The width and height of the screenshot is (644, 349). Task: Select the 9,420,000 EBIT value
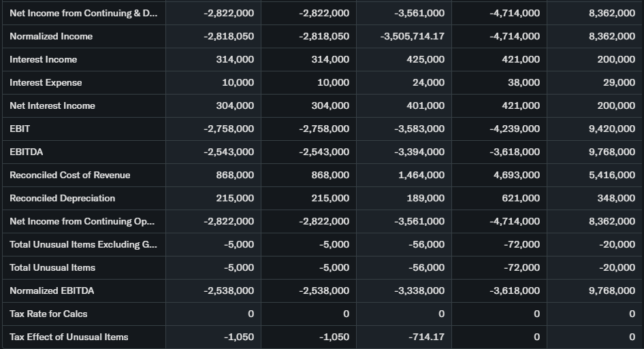click(x=612, y=129)
